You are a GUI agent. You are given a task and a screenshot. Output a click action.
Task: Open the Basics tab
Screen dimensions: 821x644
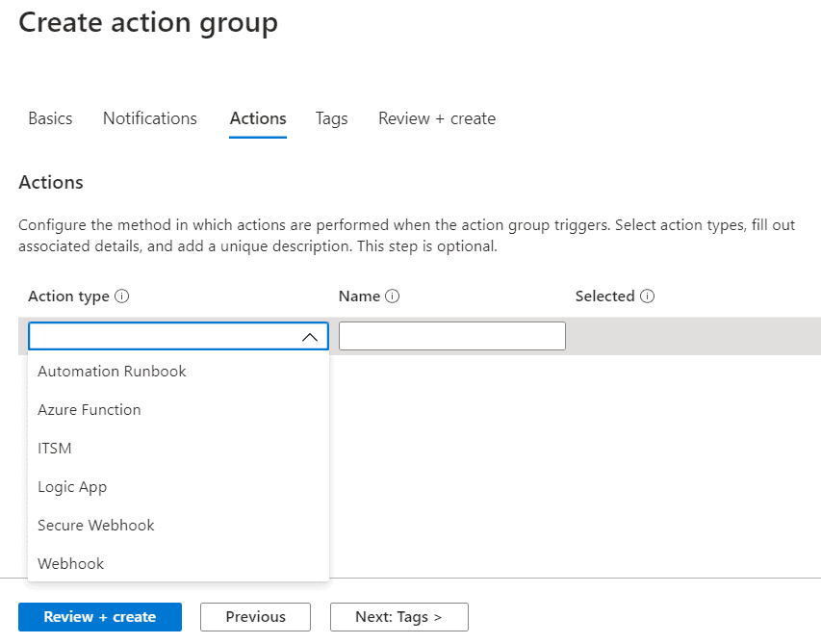[50, 118]
